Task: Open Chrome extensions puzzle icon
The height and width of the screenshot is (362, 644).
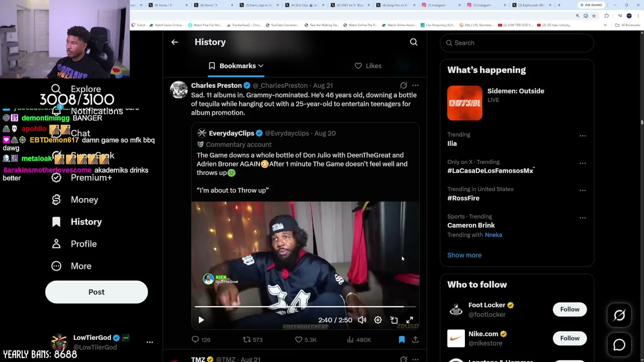Action: 607,16
